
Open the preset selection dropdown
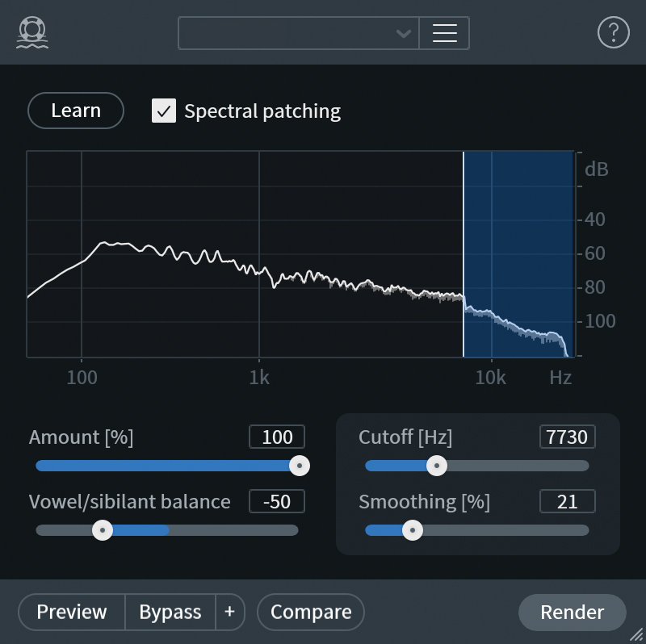[299, 32]
